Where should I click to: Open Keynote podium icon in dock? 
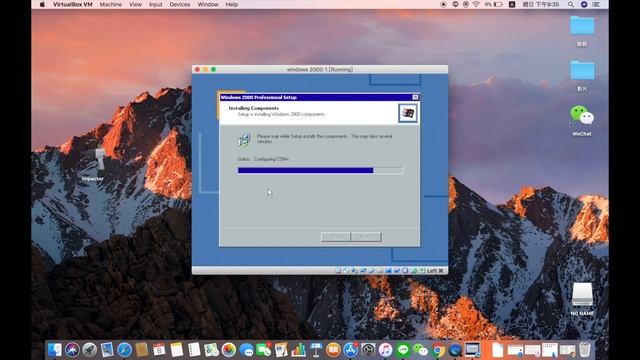click(x=316, y=350)
